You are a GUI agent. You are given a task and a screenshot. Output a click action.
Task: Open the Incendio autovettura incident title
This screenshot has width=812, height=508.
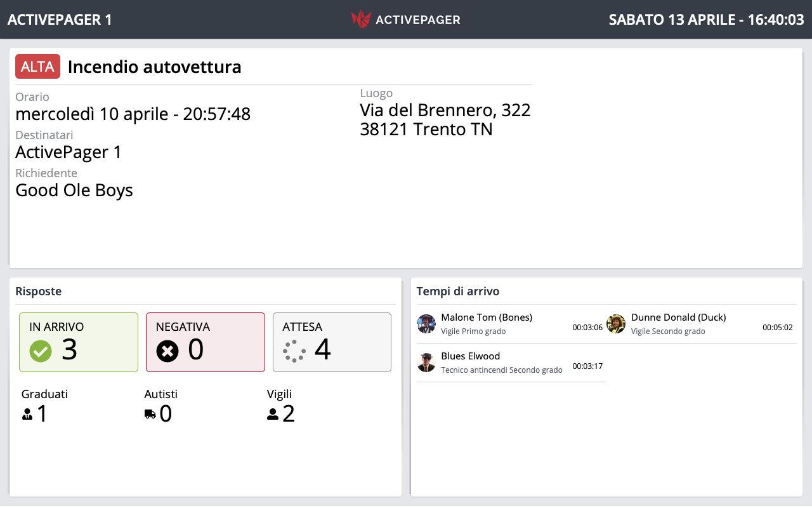coord(155,67)
